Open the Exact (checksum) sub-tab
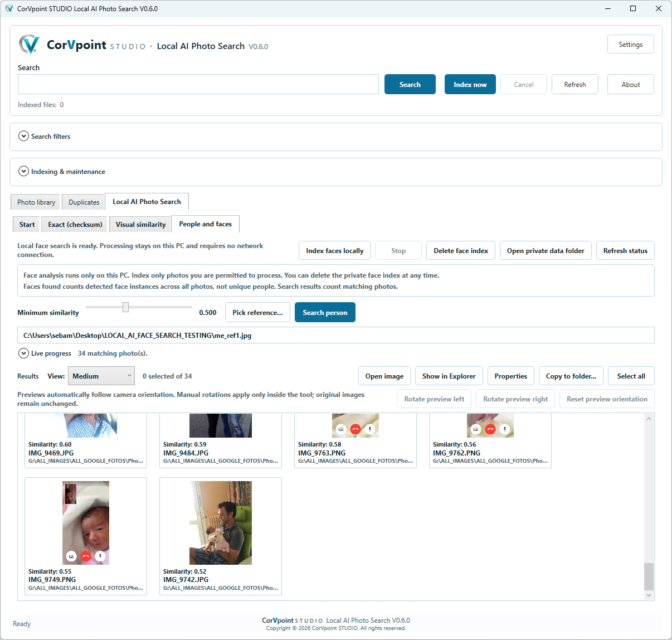This screenshot has width=672, height=640. (75, 225)
